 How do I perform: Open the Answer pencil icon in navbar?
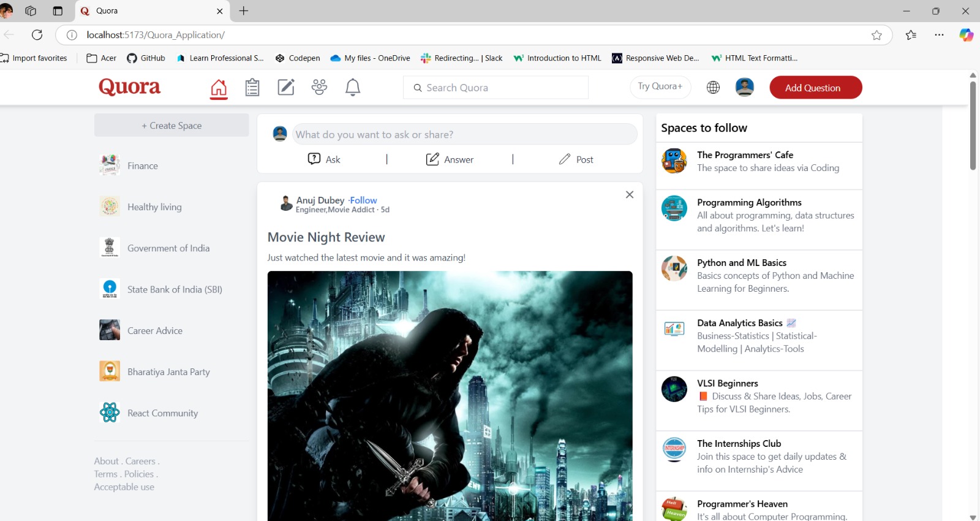(286, 88)
